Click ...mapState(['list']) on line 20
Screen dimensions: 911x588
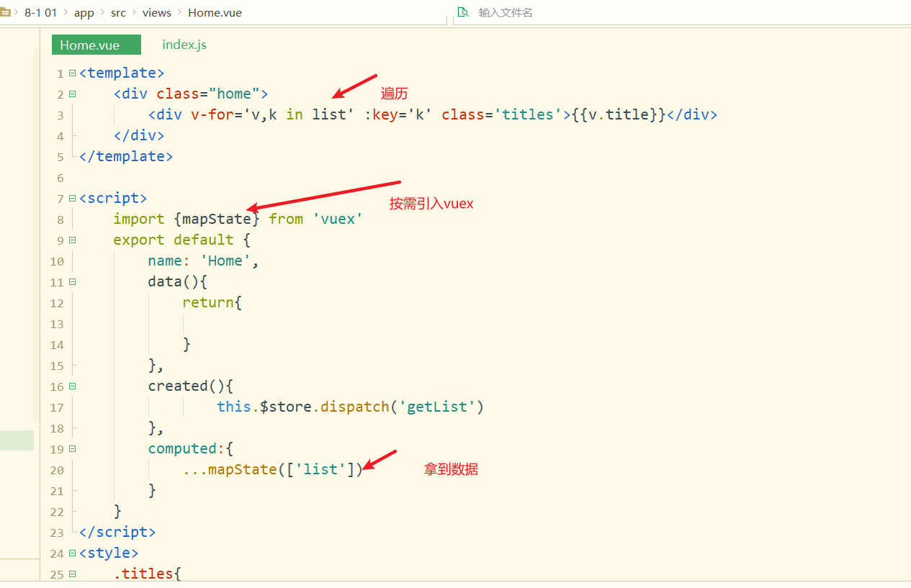point(273,470)
